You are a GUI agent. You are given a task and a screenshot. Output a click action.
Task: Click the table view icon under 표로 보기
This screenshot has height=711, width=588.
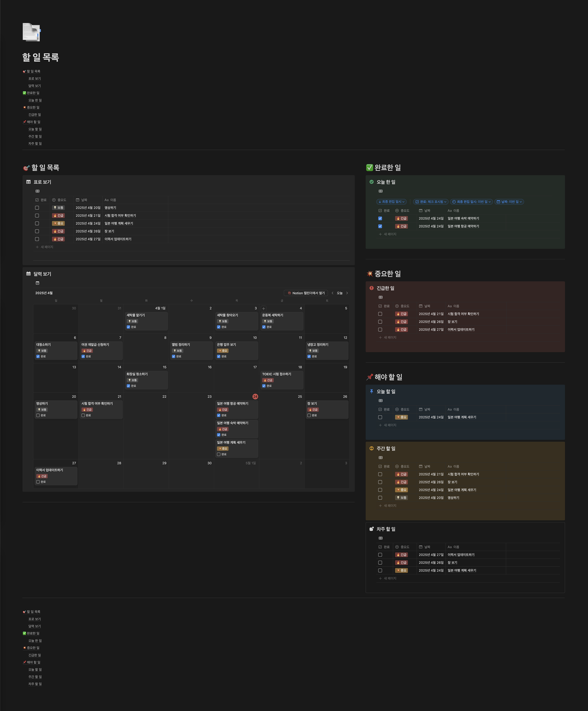(38, 191)
